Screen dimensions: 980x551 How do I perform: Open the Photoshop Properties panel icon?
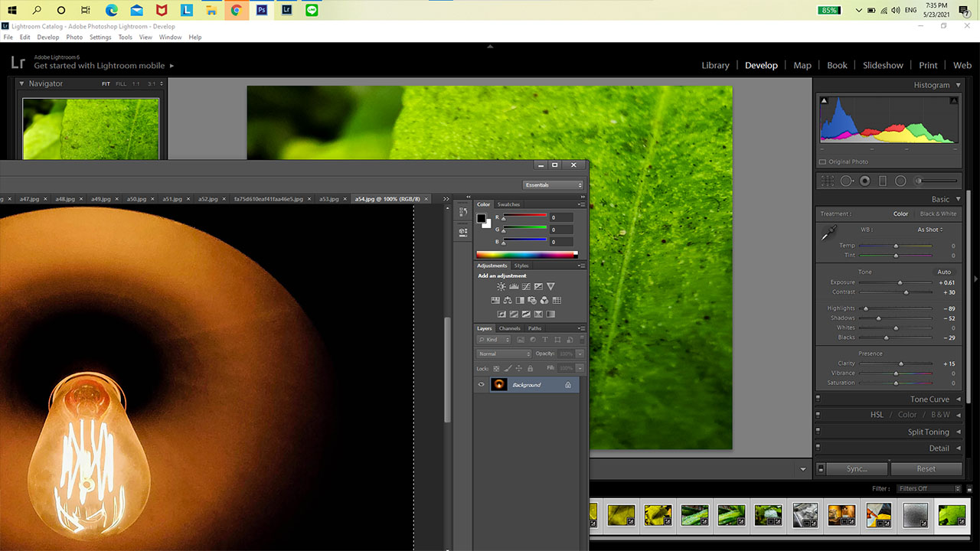click(x=463, y=231)
